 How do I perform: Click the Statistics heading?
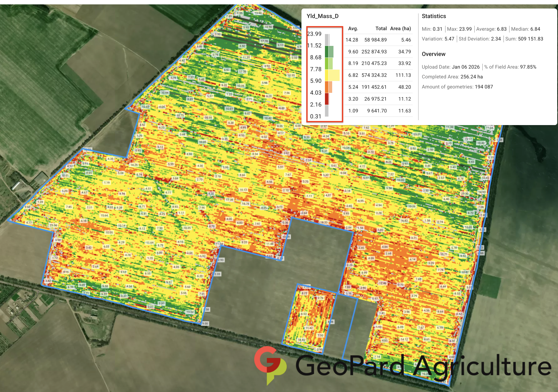434,16
